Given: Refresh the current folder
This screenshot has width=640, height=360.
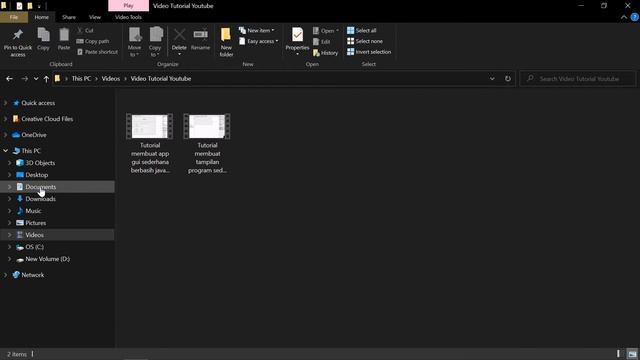Looking at the screenshot, I should 508,79.
